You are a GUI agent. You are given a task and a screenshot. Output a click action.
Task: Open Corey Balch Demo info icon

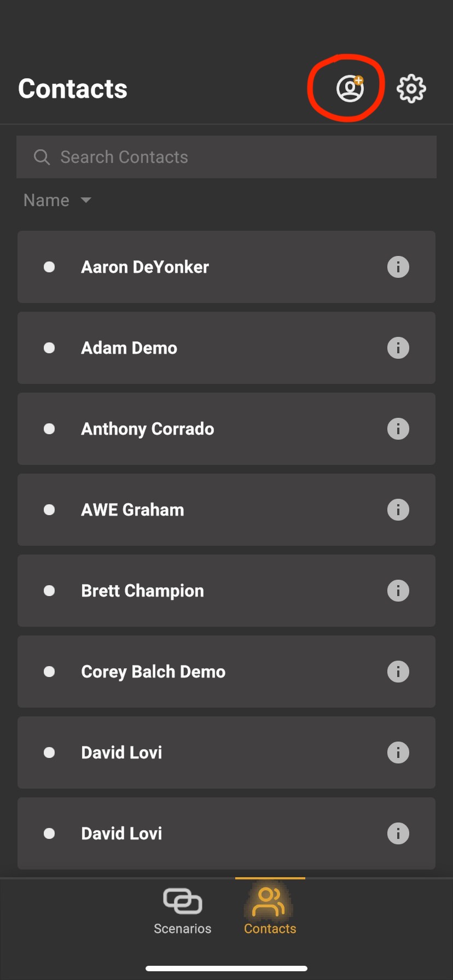tap(398, 672)
